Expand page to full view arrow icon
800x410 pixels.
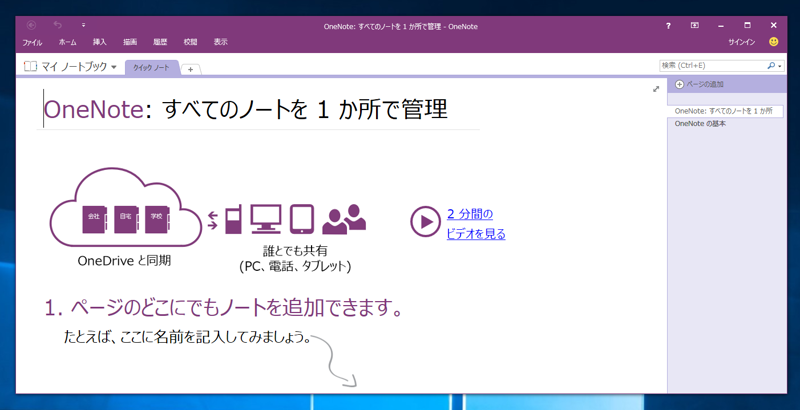tap(656, 89)
